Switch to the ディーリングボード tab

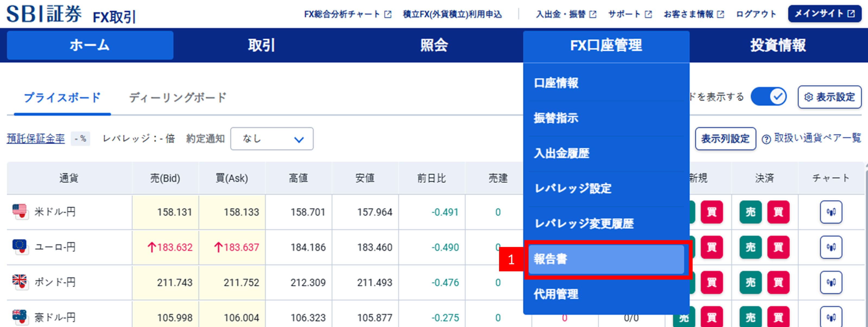point(179,97)
